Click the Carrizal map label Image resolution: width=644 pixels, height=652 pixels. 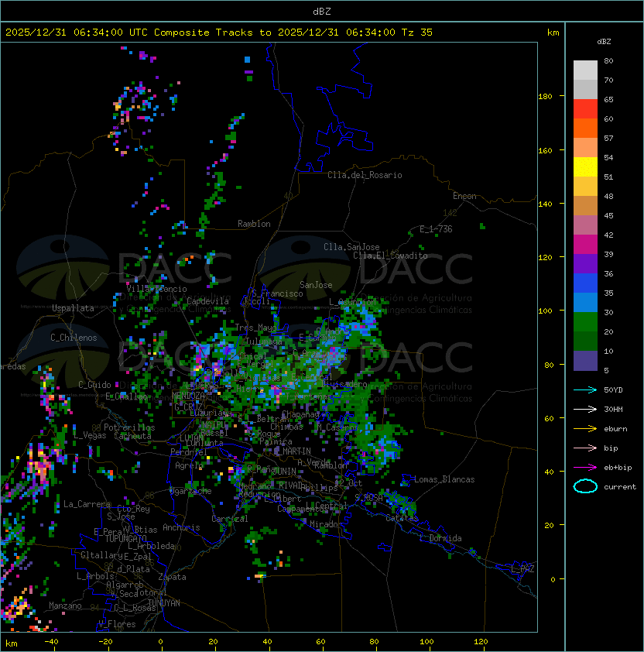click(229, 519)
